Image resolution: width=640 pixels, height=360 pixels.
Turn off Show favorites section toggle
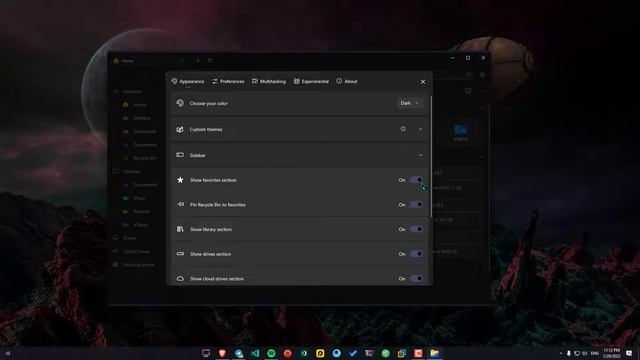click(416, 180)
